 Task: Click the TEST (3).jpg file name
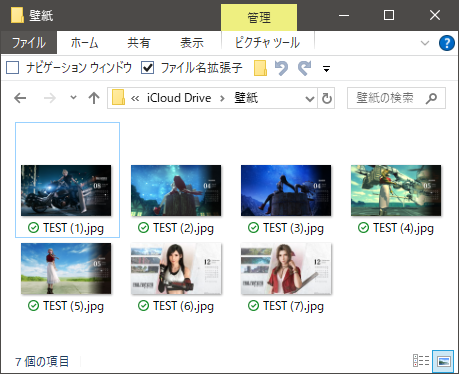click(x=293, y=228)
